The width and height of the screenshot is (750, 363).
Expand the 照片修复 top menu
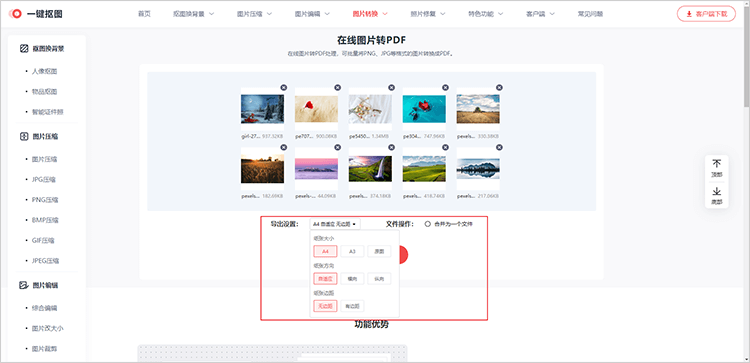(x=428, y=14)
